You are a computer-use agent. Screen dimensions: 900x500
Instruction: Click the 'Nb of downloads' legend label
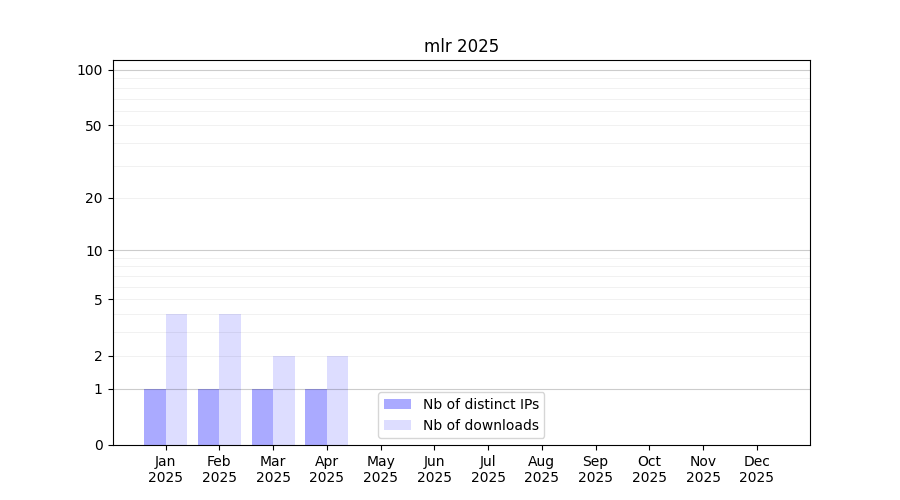point(481,425)
